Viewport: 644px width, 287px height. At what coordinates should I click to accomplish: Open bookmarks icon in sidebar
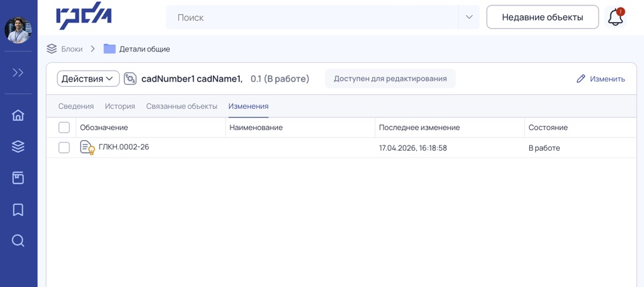(17, 210)
